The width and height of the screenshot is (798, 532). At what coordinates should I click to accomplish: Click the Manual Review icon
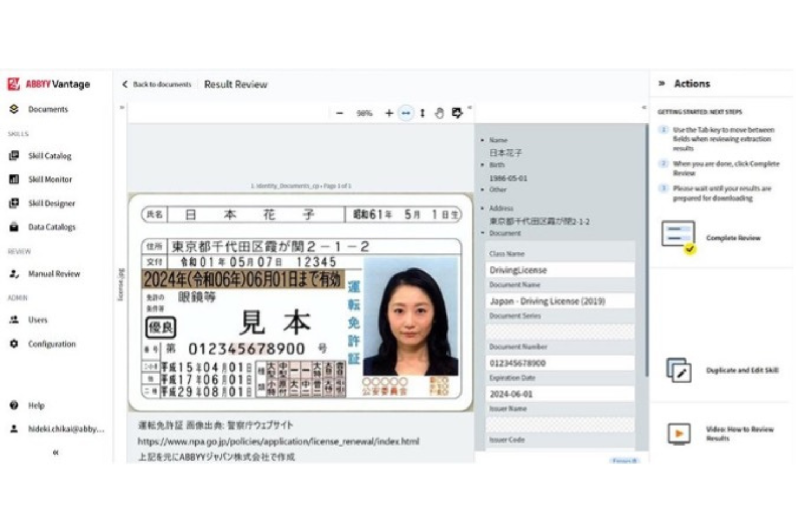point(14,274)
